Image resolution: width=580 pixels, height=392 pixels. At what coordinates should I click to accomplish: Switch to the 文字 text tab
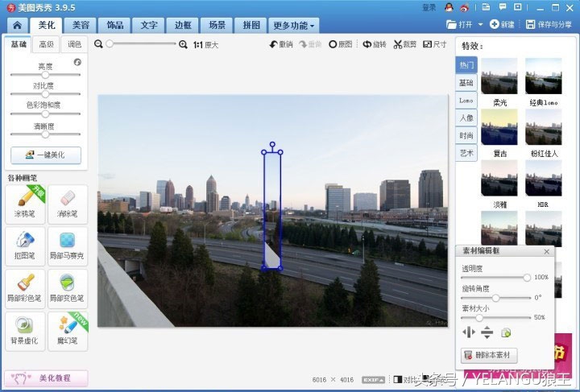point(149,25)
